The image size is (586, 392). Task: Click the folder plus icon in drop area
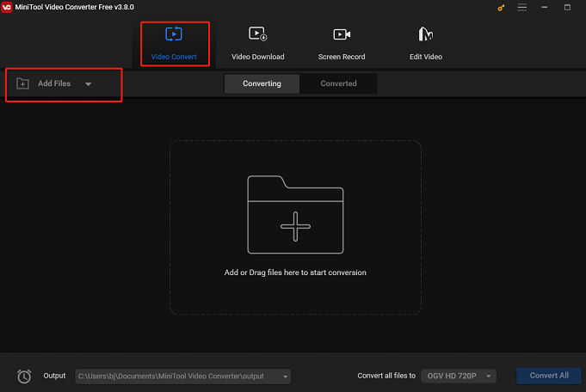pyautogui.click(x=295, y=214)
